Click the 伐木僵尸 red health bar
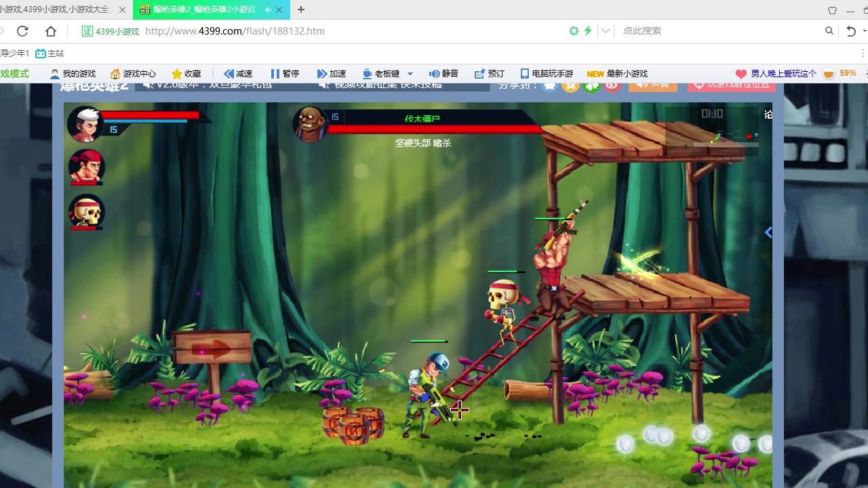The height and width of the screenshot is (488, 868). [435, 129]
